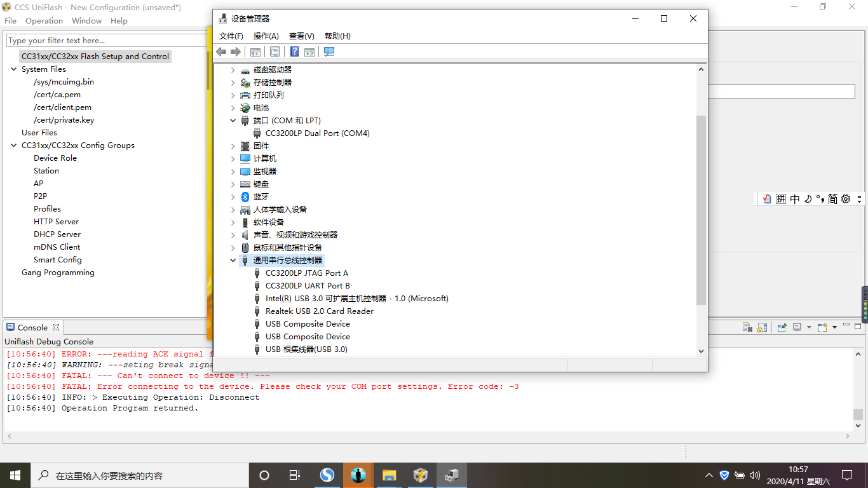Toggle IME 简 simplified/traditional mode
The image size is (868, 488).
[832, 199]
